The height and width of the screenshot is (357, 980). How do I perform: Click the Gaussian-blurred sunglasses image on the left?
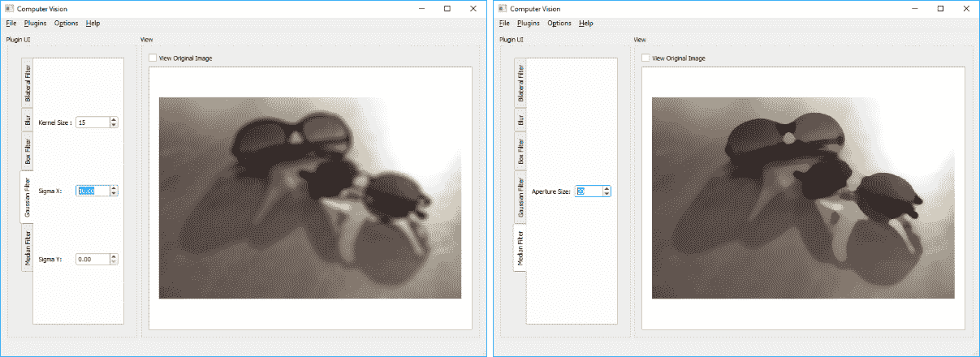[309, 197]
